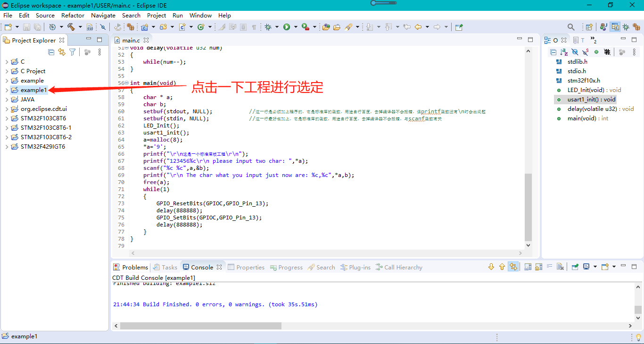Click the Run with external tools icon
This screenshot has width=644, height=344.
pos(305,27)
